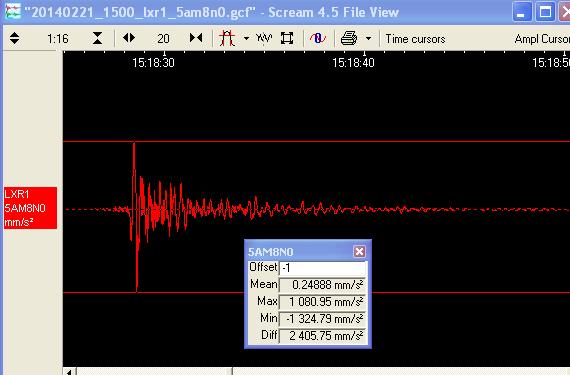Toggle Time cursors
This screenshot has width=570, height=375.
click(415, 39)
